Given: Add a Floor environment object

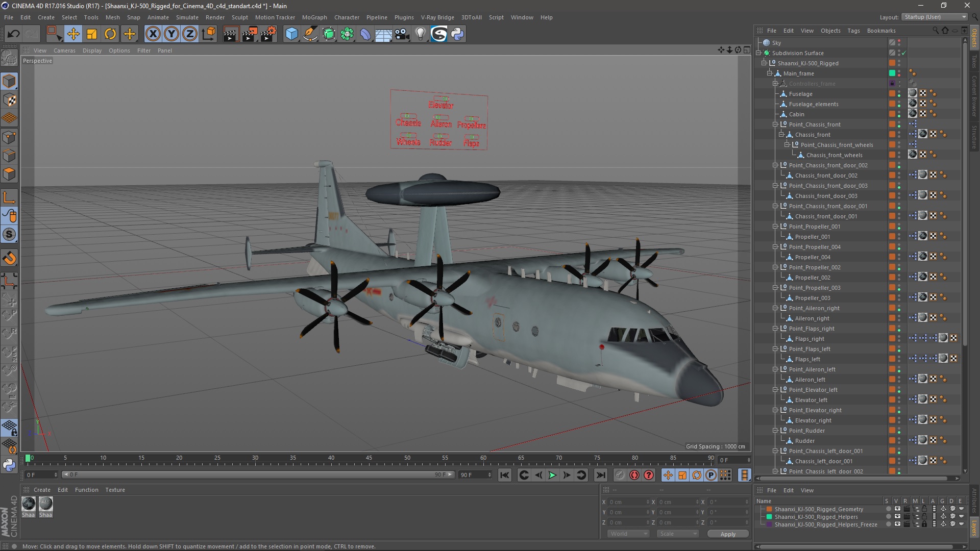Looking at the screenshot, I should [x=383, y=34].
